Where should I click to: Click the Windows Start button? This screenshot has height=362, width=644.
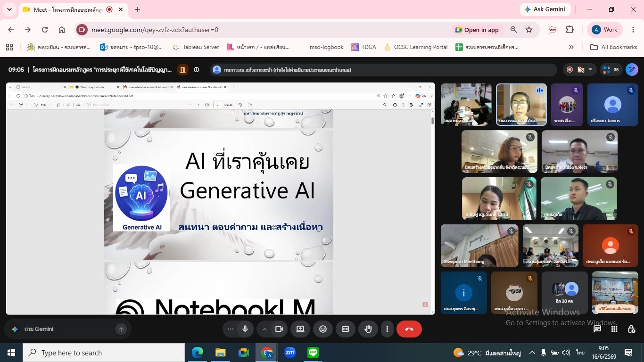(x=11, y=353)
